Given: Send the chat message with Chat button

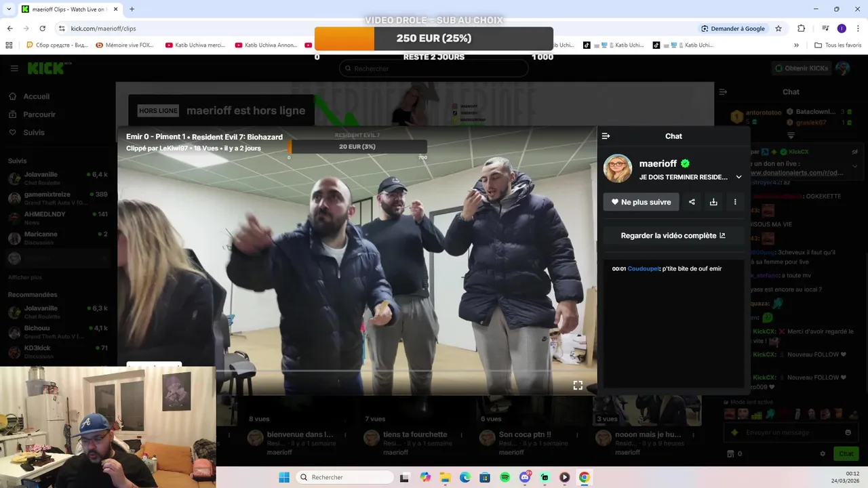Looking at the screenshot, I should [846, 453].
